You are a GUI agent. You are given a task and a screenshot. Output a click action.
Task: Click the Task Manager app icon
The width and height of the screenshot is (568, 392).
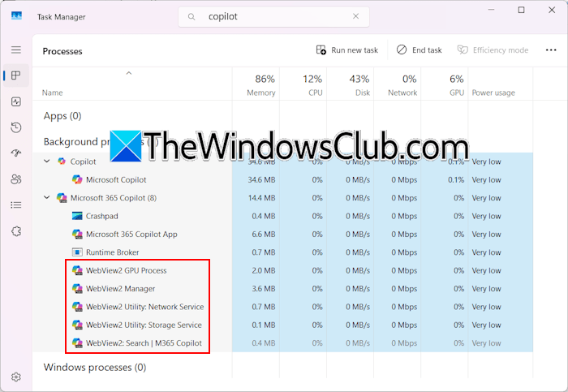point(16,16)
